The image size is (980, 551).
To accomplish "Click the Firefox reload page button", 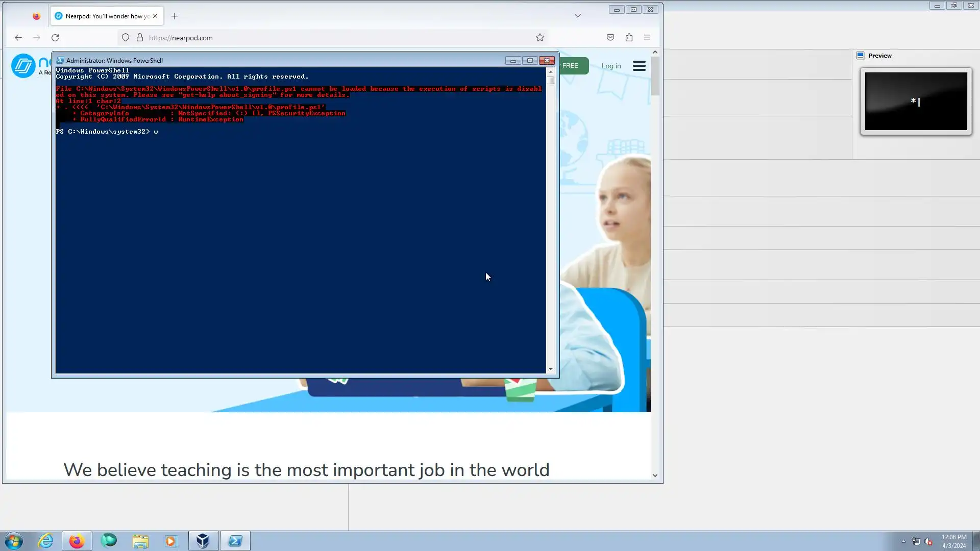I will [55, 38].
